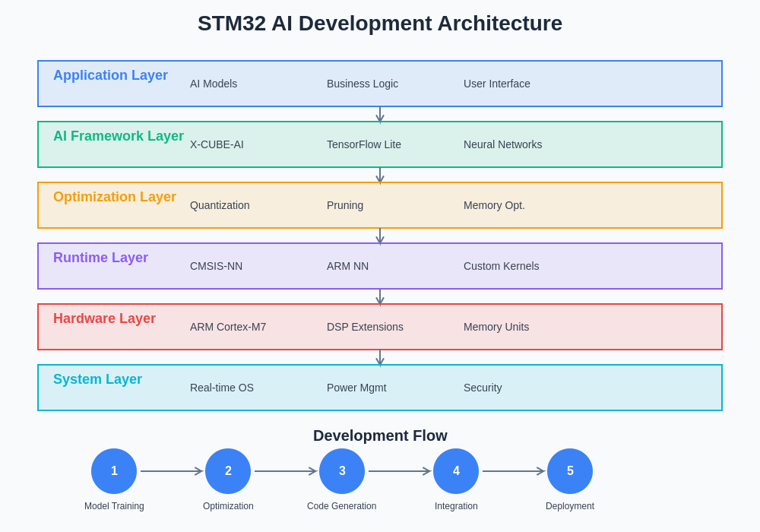Screen dimensions: 760x532
Task: Click the AI Framework Layer title
Action: [119, 136]
